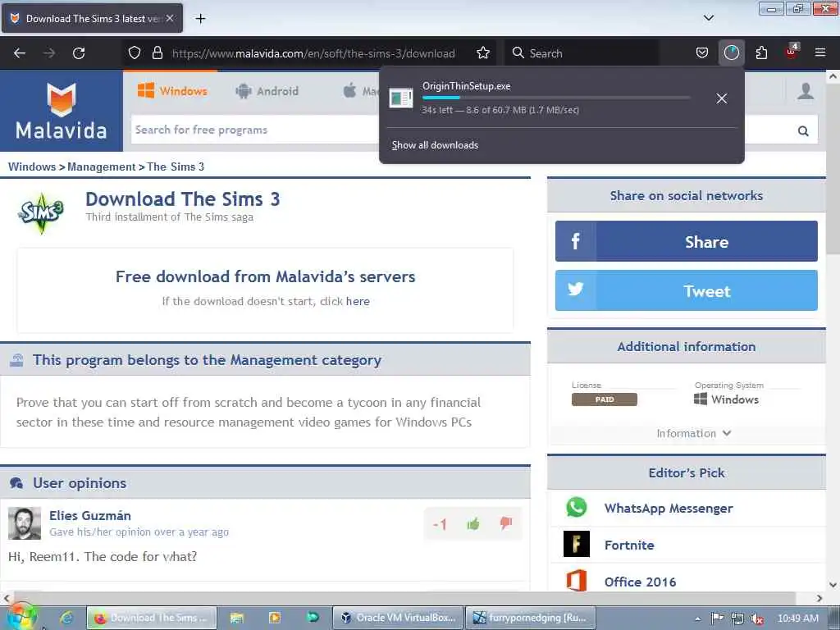840x630 pixels.
Task: Click the 'User opinions' heading
Action: (80, 483)
